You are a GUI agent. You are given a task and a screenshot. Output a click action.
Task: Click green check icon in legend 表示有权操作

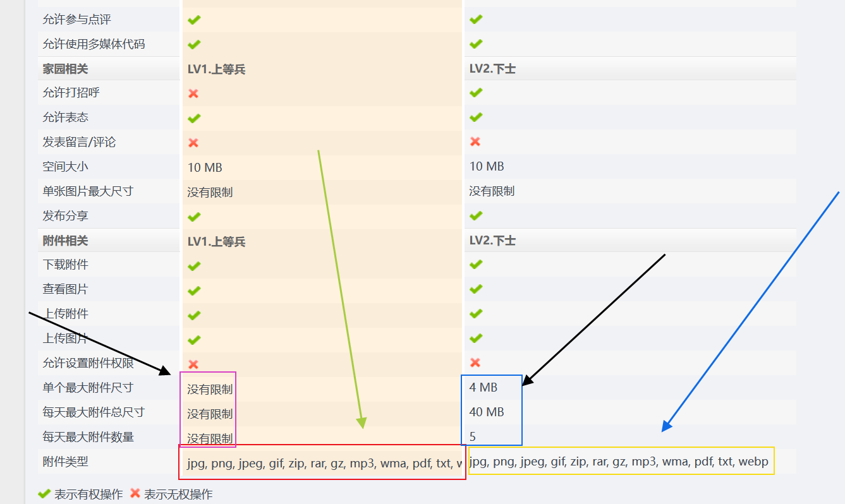(44, 494)
